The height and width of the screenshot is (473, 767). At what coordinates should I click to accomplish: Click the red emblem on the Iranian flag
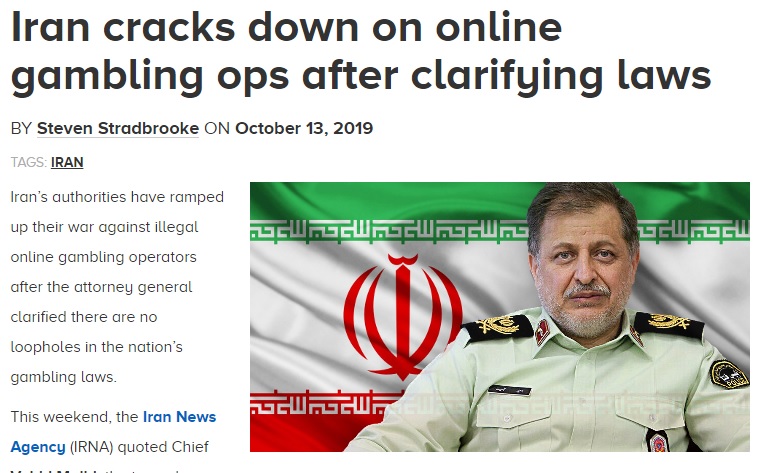pos(403,316)
